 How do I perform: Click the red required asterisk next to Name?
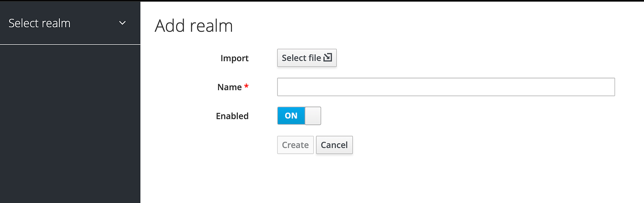pyautogui.click(x=247, y=87)
